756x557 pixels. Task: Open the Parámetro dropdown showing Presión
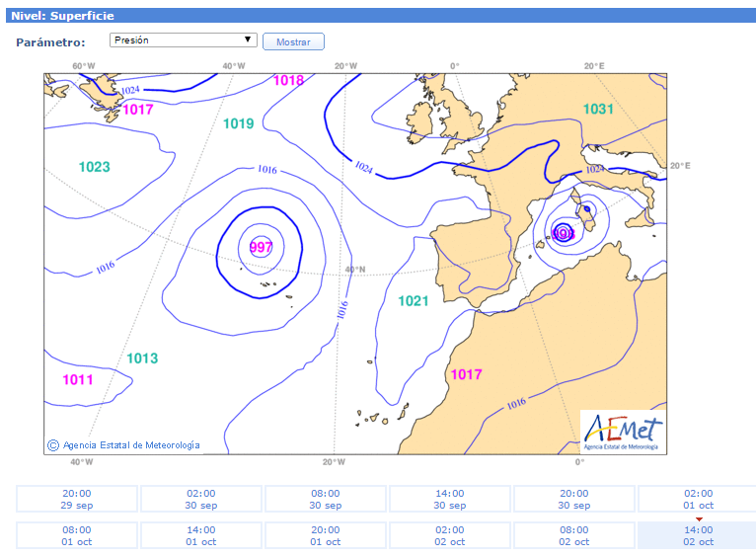tap(183, 40)
